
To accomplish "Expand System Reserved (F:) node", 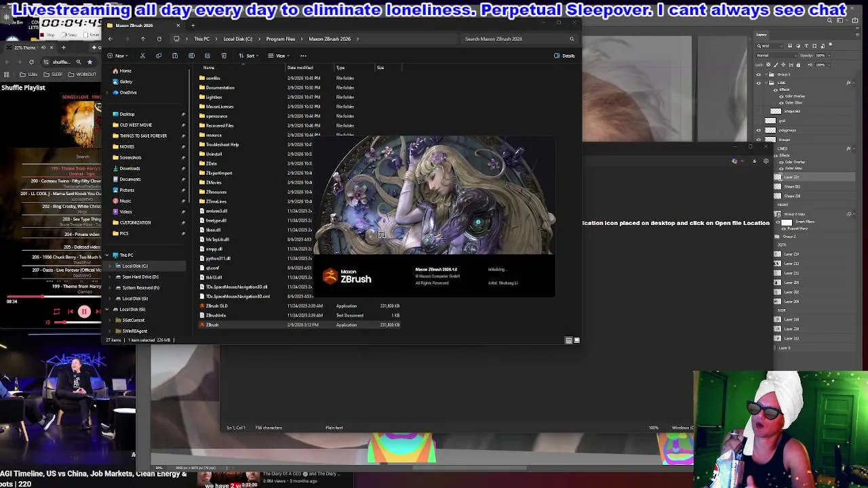I will click(110, 287).
